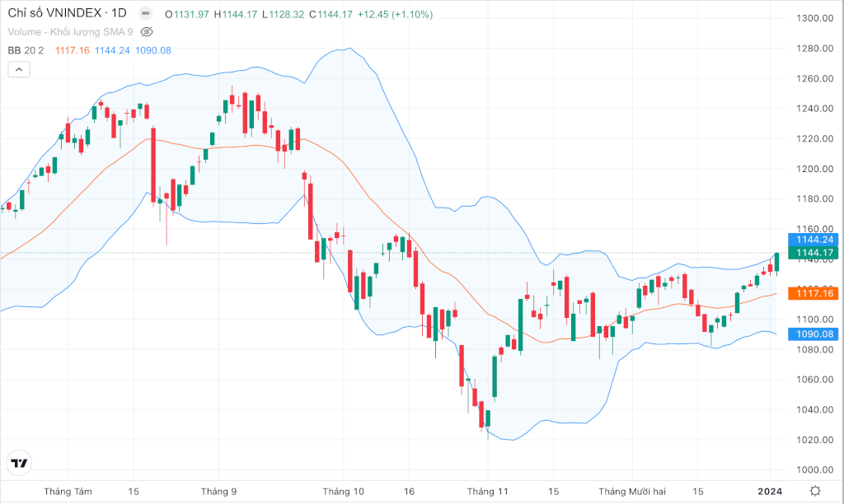
Task: Click the Tháng 9 time axis label
Action: 218,492
